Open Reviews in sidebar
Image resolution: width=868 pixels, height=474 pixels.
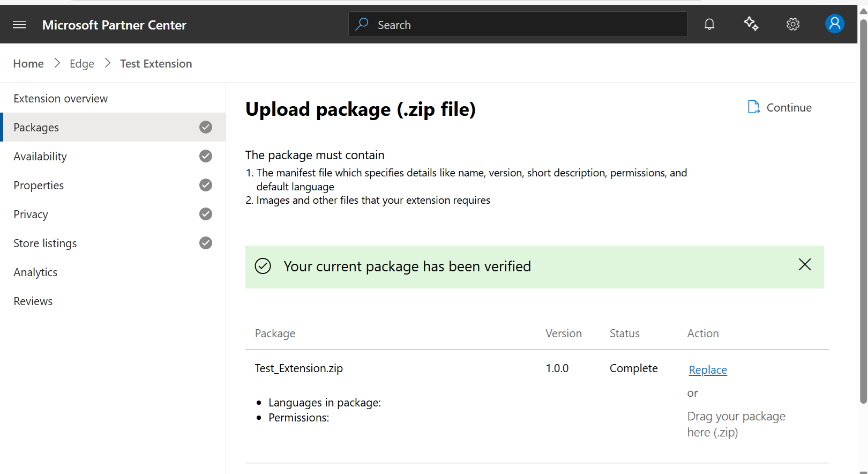pos(113,301)
